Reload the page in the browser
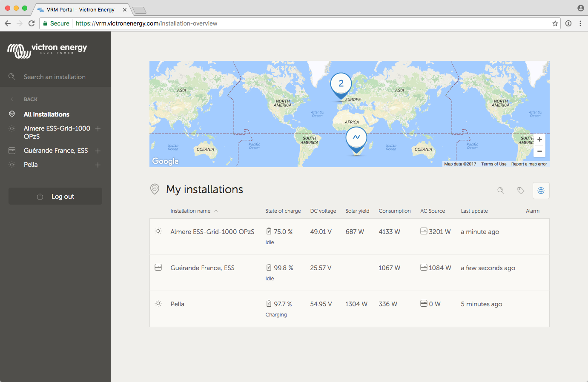Viewport: 588px width, 382px height. [x=32, y=23]
